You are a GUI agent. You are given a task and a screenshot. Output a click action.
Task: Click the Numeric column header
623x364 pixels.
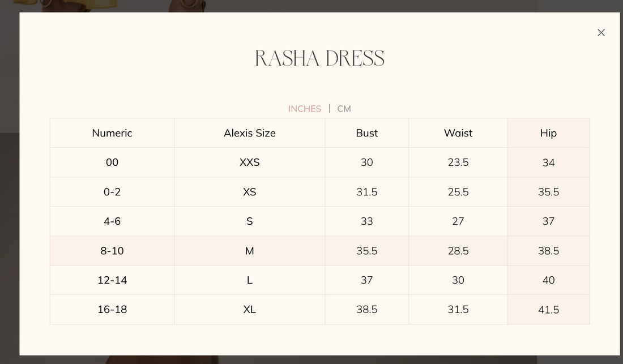click(x=112, y=133)
